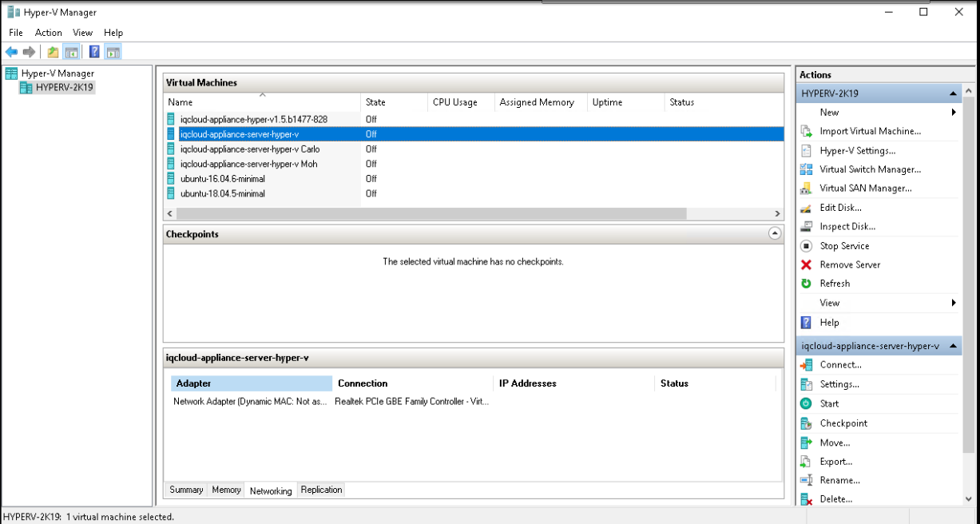Click the left arrow of the VM list scrollbar
This screenshot has width=980, height=524.
click(169, 214)
